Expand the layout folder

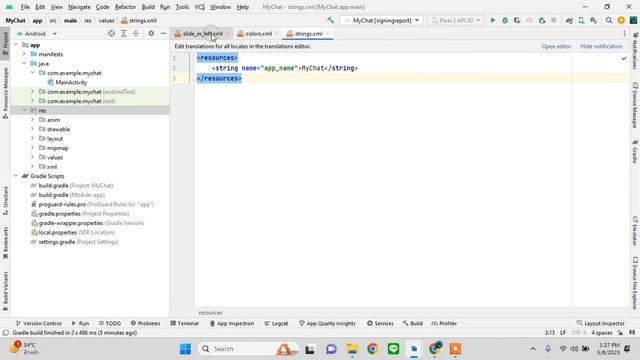coord(32,138)
